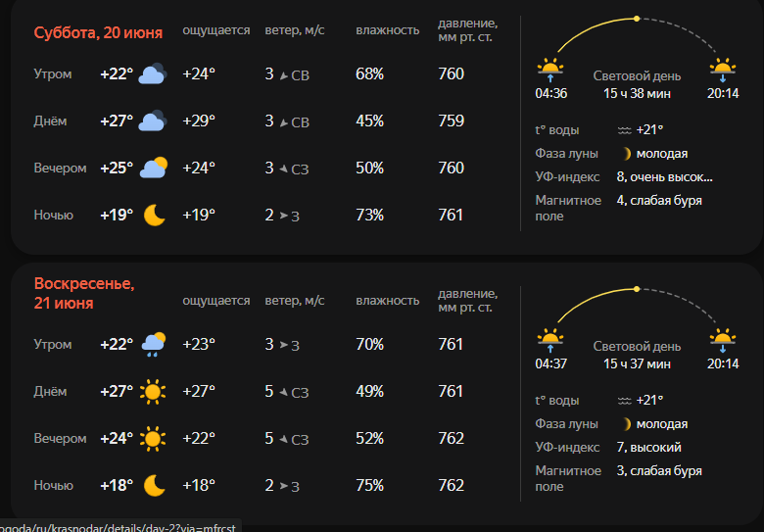Click the Sunday sun arc's position dot
Screen dimensions: 764x532
(x=637, y=289)
